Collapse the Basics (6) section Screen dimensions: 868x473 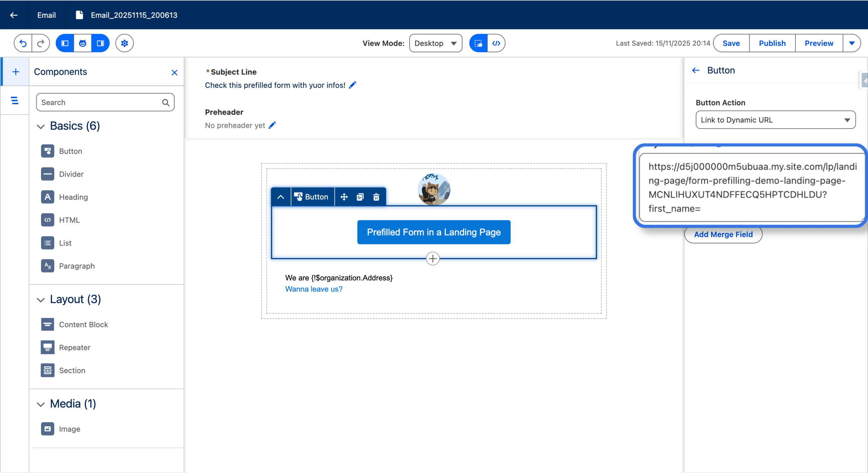41,126
